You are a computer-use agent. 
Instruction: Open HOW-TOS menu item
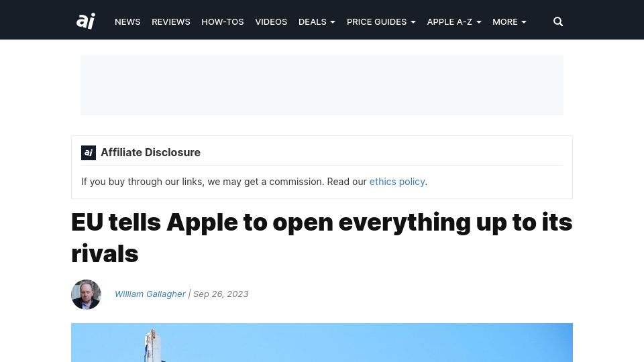pos(223,21)
